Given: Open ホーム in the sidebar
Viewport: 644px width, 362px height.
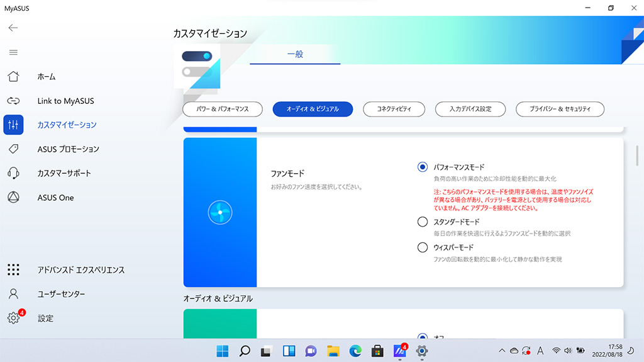Looking at the screenshot, I should [x=47, y=77].
